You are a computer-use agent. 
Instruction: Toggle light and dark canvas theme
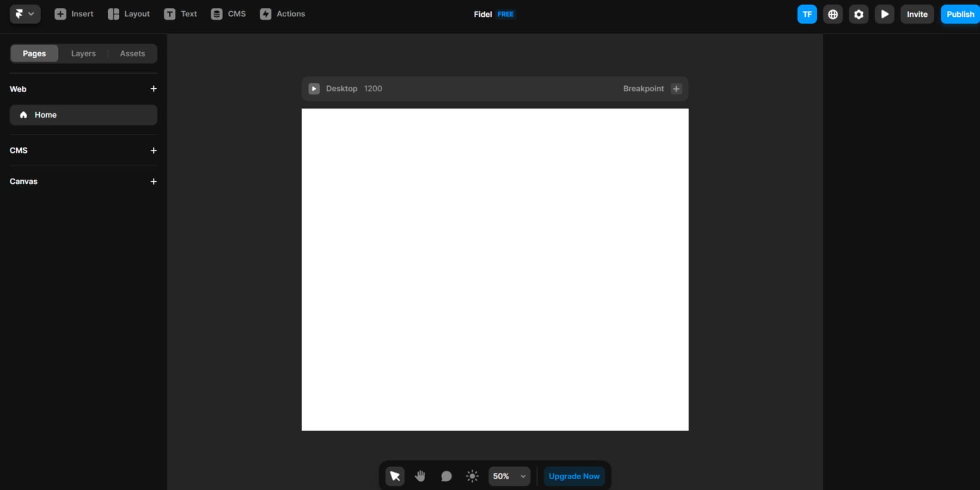tap(471, 476)
